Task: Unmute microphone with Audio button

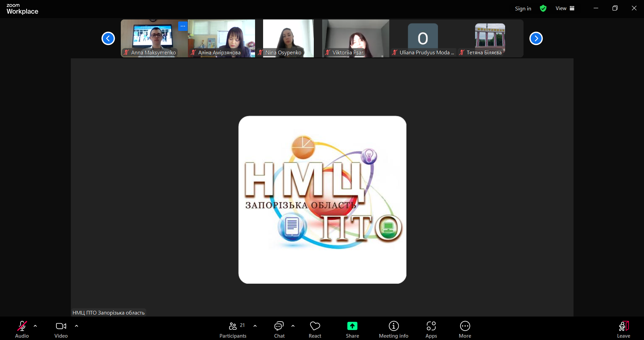Action: coord(22,326)
